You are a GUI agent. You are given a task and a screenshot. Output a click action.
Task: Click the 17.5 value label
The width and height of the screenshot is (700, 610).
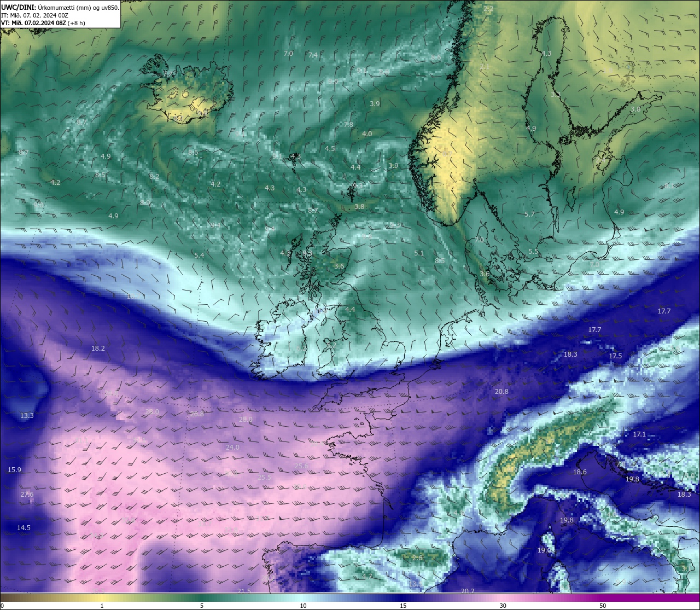point(615,356)
